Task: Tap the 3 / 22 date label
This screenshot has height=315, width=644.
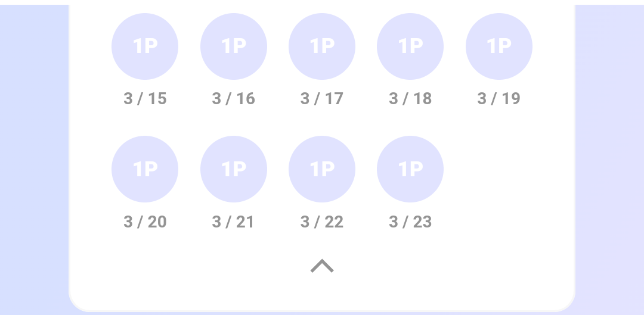Action: pyautogui.click(x=322, y=222)
